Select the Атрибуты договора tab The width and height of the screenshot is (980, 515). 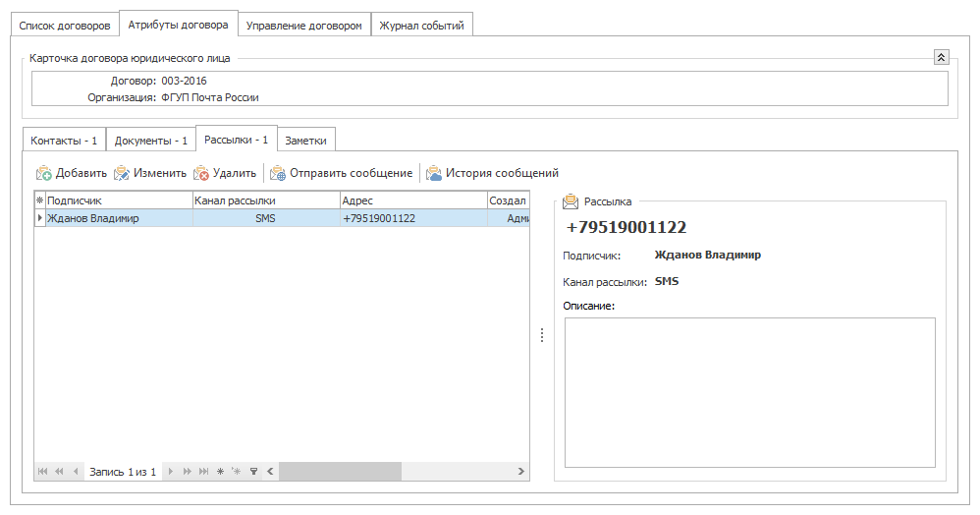tap(178, 25)
